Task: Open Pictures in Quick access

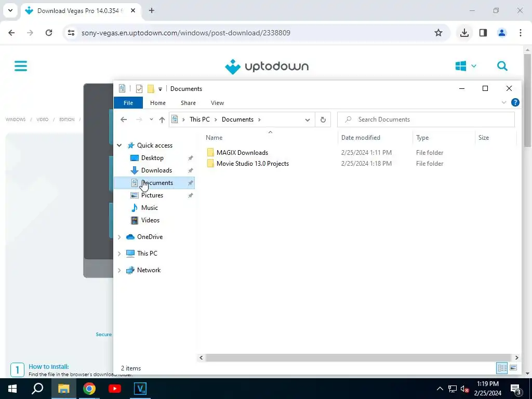Action: [x=152, y=195]
